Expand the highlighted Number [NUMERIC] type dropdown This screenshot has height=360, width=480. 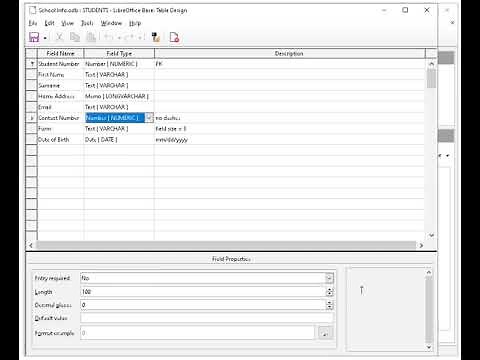[x=149, y=118]
